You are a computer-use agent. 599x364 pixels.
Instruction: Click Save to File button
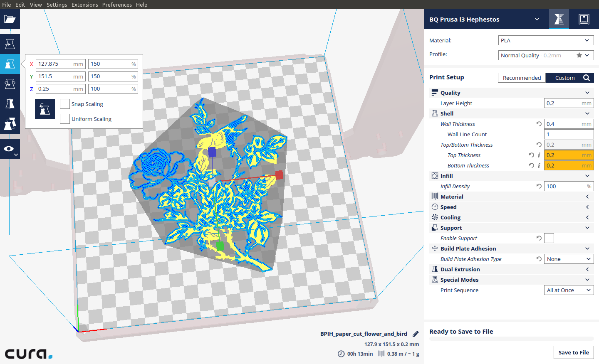(574, 352)
